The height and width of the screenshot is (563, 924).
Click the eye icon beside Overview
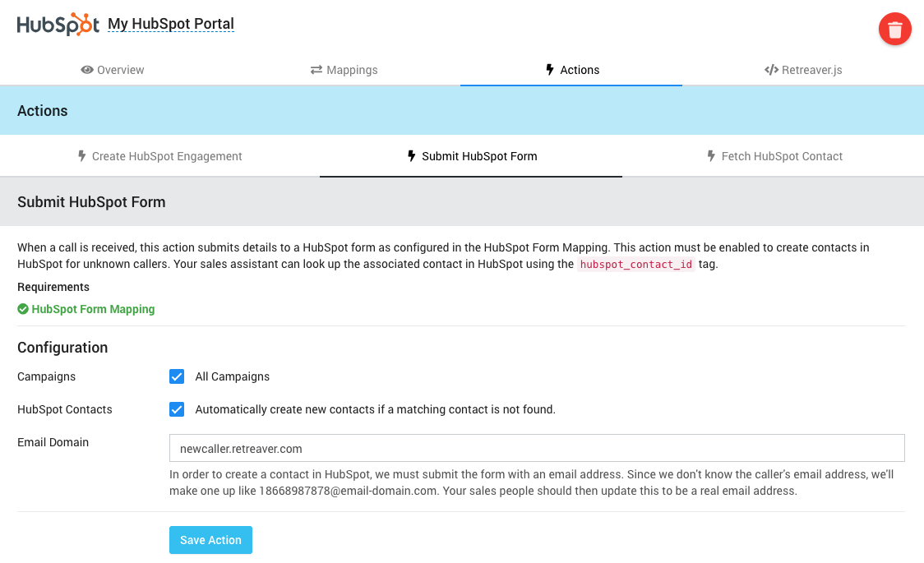[86, 70]
